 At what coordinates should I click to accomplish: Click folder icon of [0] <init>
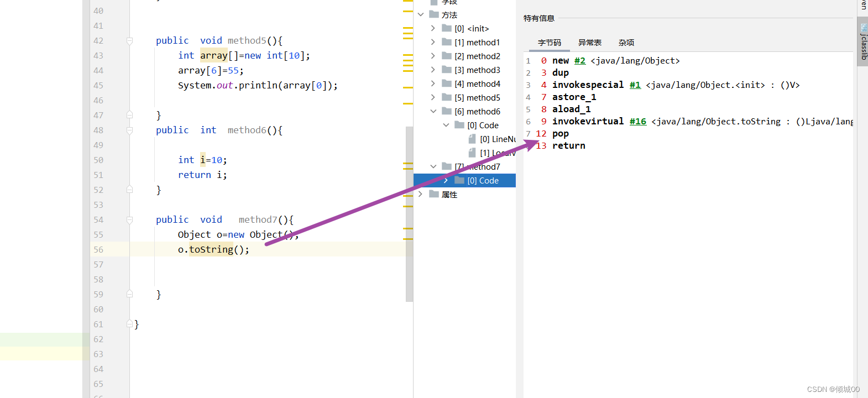(x=447, y=28)
